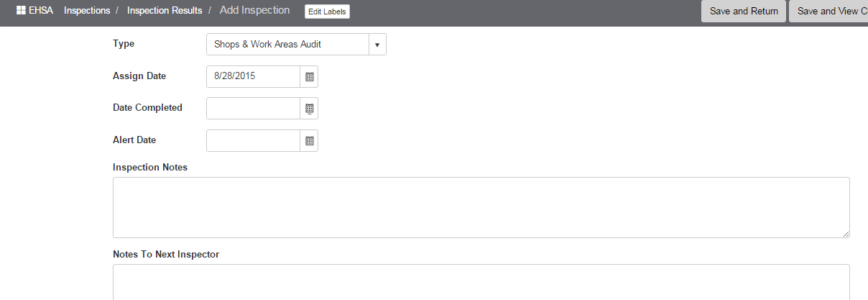Open the Assign Date calendar picker

tap(309, 76)
